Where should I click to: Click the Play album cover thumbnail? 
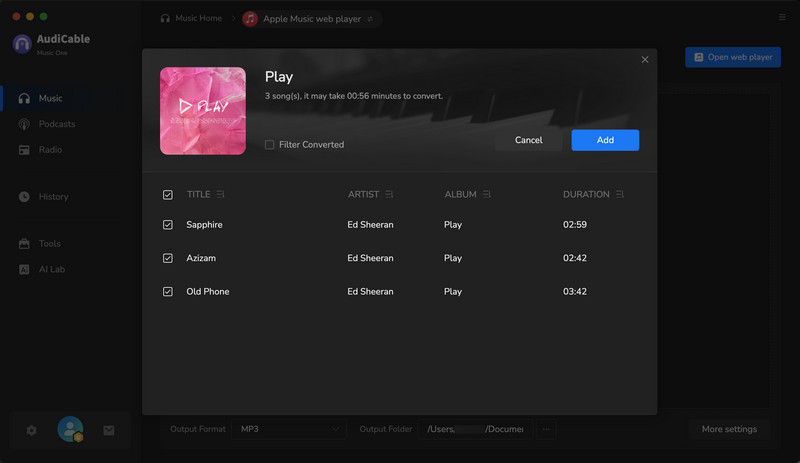(x=203, y=111)
